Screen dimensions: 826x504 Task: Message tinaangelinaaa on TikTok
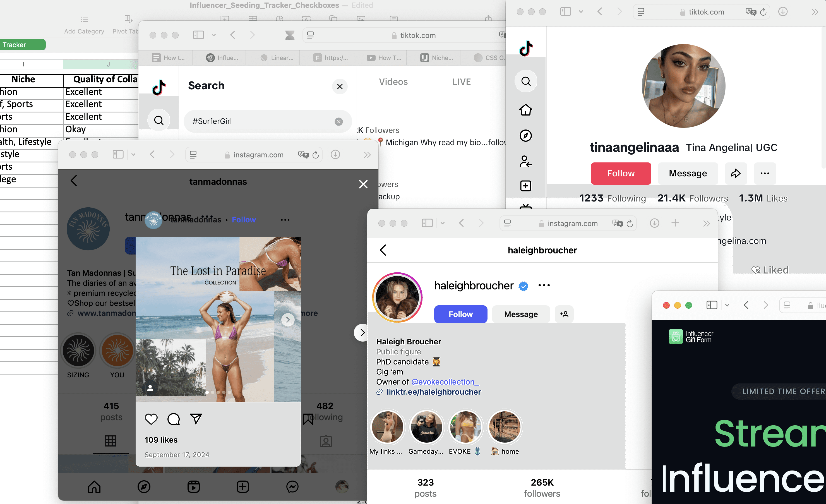pos(688,173)
